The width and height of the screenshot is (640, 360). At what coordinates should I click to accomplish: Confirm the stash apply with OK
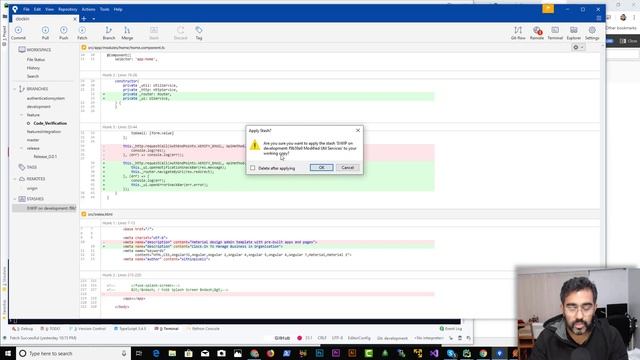click(x=322, y=167)
